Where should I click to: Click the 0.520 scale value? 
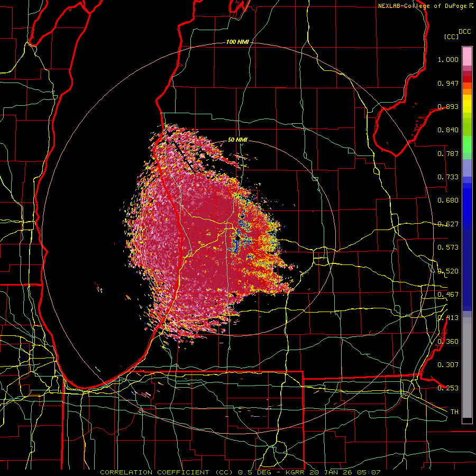point(448,271)
